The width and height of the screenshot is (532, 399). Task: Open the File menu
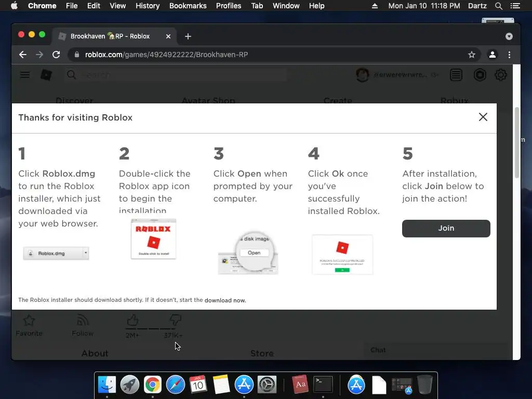[72, 6]
